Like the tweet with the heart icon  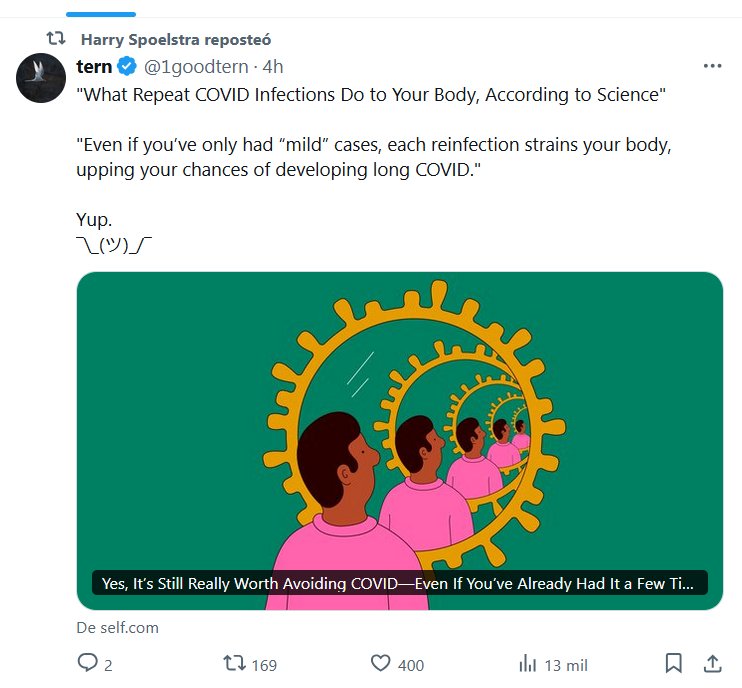click(380, 663)
